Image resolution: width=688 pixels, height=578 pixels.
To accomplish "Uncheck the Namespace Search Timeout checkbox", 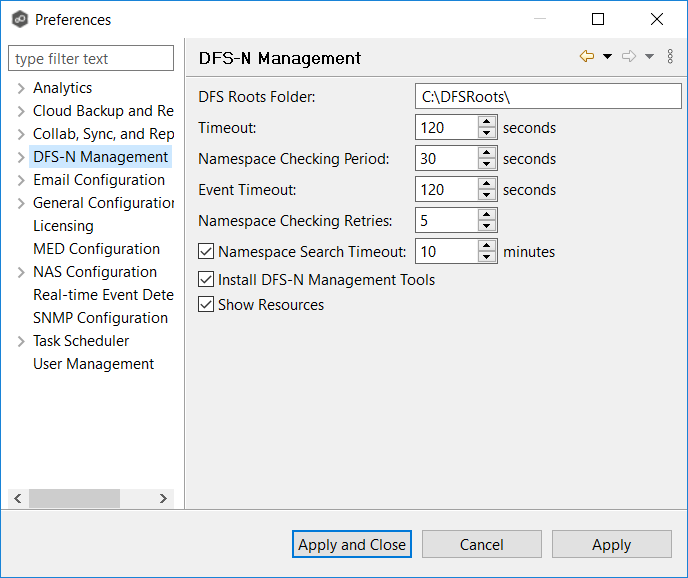I will click(x=207, y=252).
